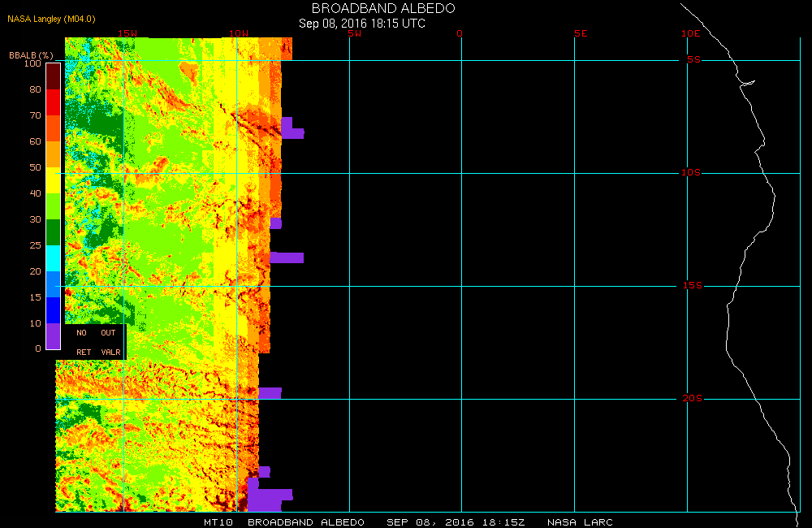Click the BROADBAND ALBEDO title text
The height and width of the screenshot is (528, 812).
383,8
